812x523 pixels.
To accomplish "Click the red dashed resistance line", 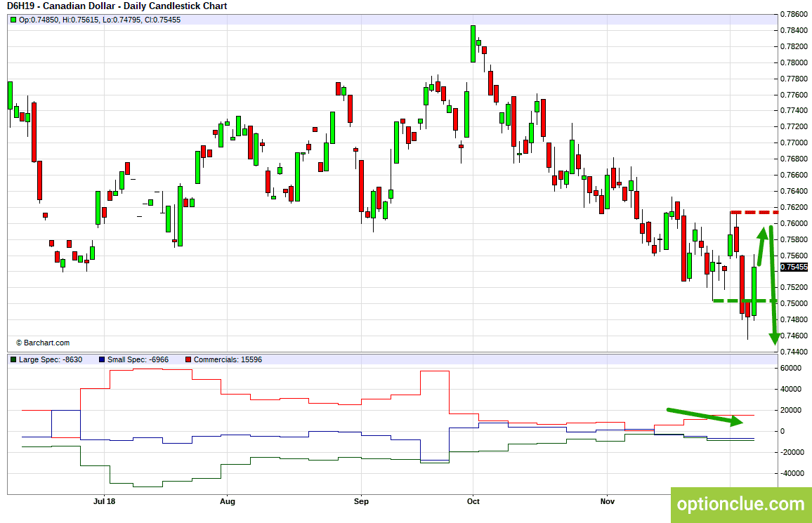I will click(x=754, y=212).
